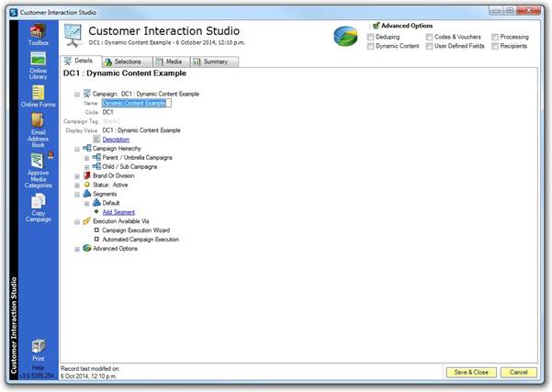Click the Copy Campaign sidebar icon
The width and height of the screenshot is (552, 392).
38,208
